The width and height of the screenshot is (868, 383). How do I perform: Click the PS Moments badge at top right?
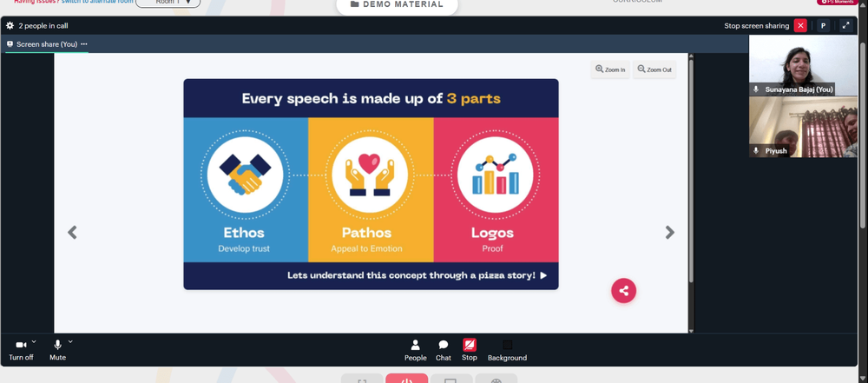(838, 3)
